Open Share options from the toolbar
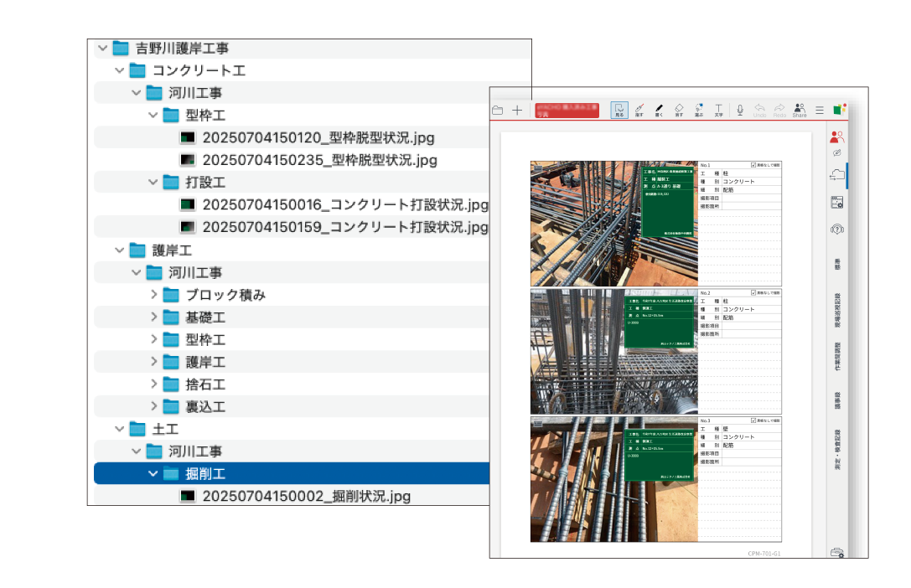 (800, 110)
